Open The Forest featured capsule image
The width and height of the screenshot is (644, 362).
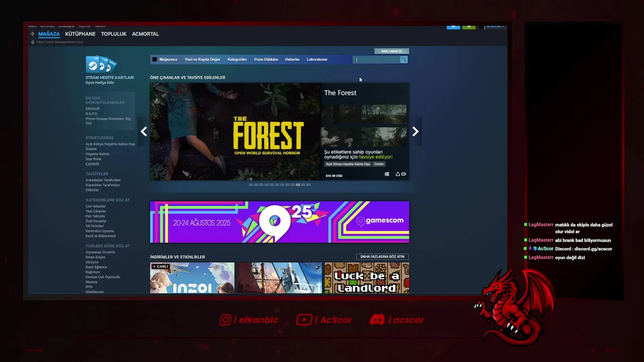click(235, 132)
